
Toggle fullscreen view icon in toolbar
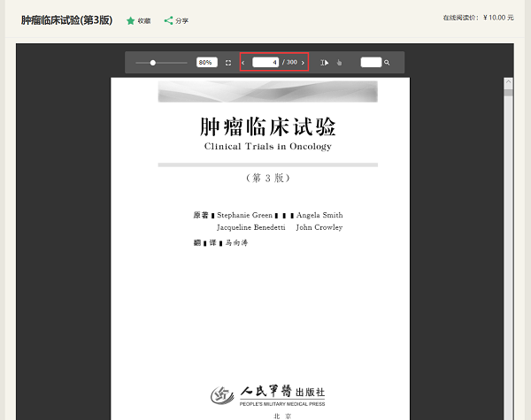tap(227, 63)
